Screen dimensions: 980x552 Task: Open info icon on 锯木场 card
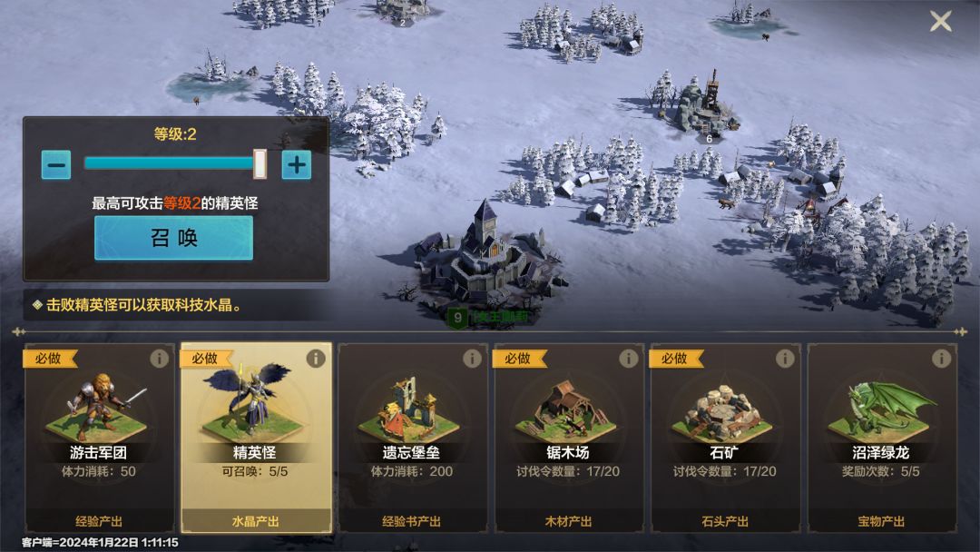coord(628,359)
